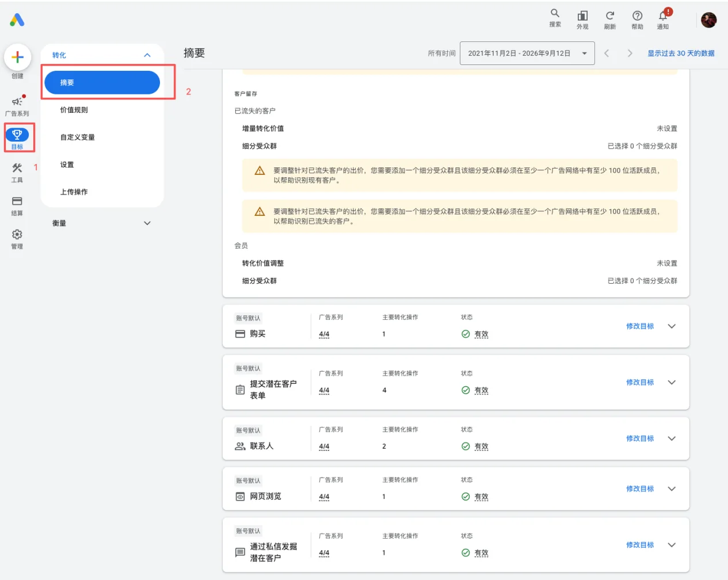Expand the 联系人 goal card
Image resolution: width=728 pixels, height=580 pixels.
pos(672,438)
